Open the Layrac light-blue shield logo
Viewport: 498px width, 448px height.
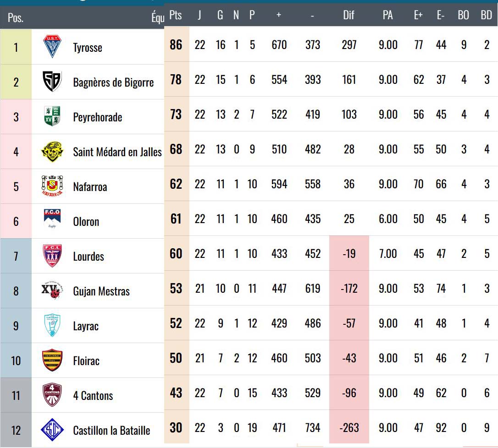(52, 325)
